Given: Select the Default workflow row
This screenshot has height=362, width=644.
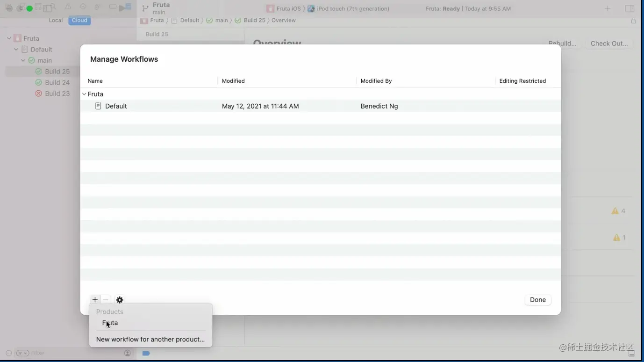Looking at the screenshot, I should pos(320,106).
